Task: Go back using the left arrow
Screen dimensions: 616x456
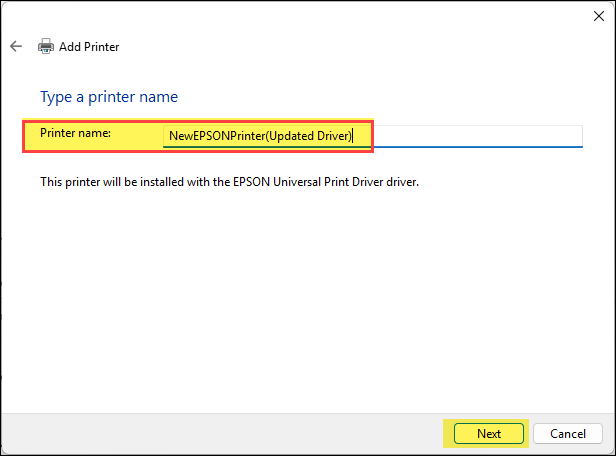Action: point(16,46)
